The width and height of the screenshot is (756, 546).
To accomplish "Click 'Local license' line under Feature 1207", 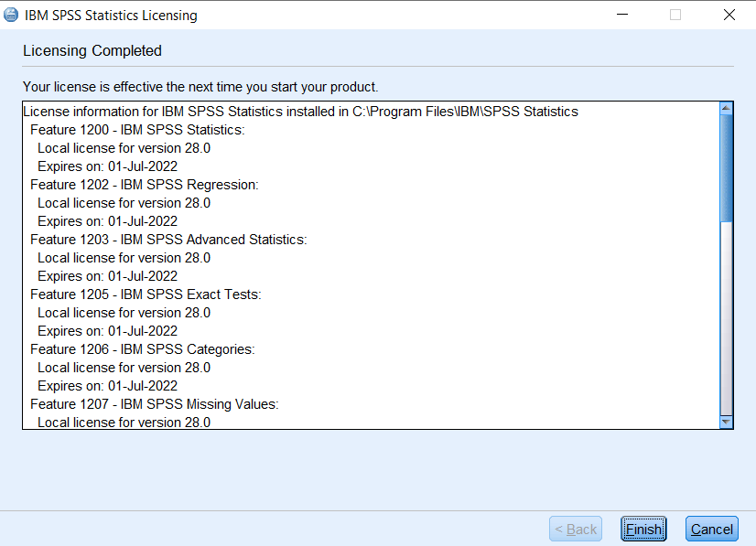I will [124, 423].
